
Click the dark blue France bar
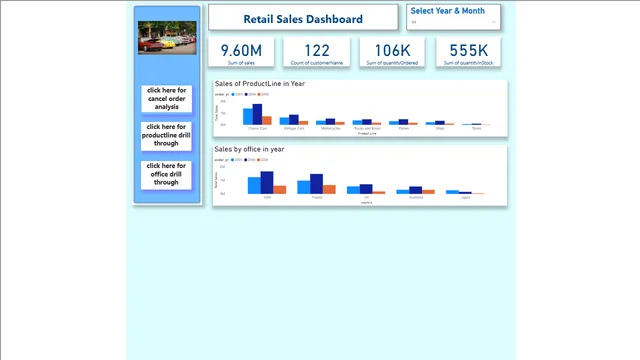click(316, 184)
